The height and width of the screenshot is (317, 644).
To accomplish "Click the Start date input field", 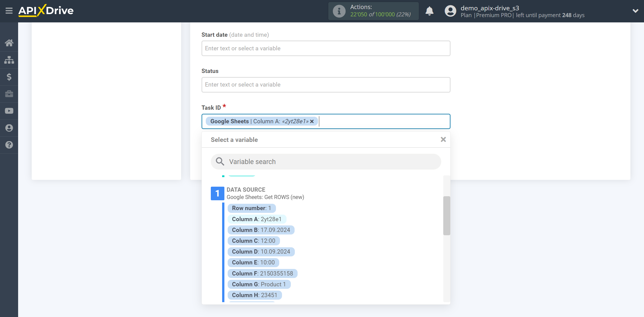I will point(326,48).
